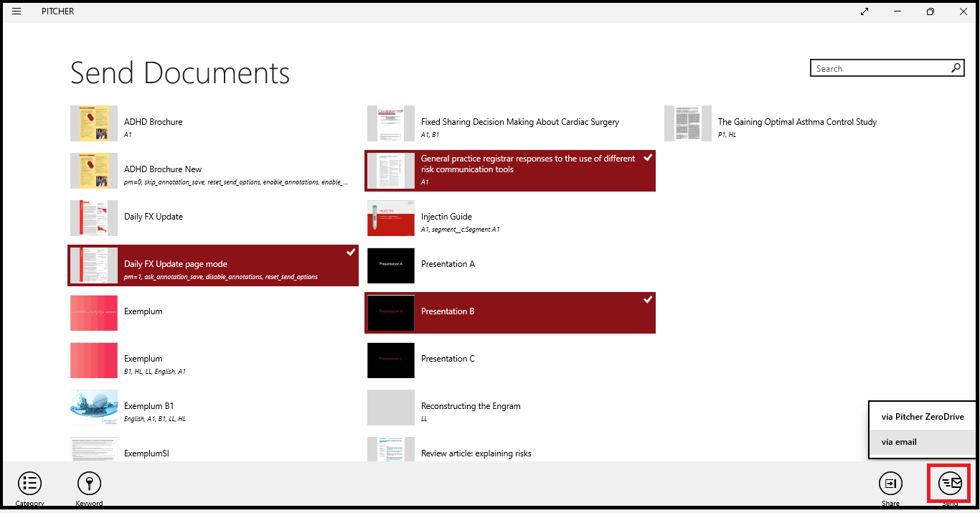Click the search magnifier icon
Image resolution: width=980 pixels, height=513 pixels.
click(956, 68)
